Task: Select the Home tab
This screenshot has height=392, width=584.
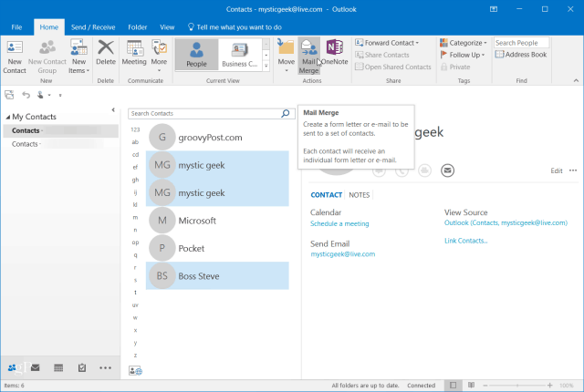Action: pos(48,27)
